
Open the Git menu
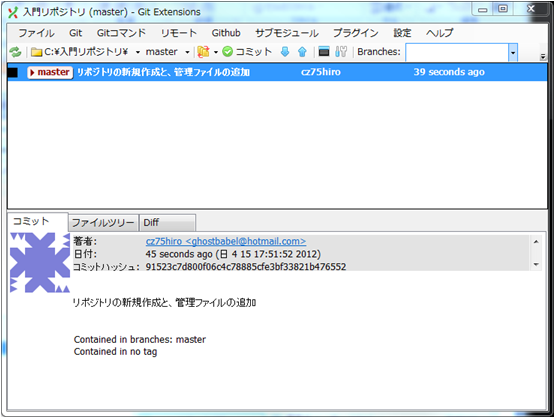[75, 33]
